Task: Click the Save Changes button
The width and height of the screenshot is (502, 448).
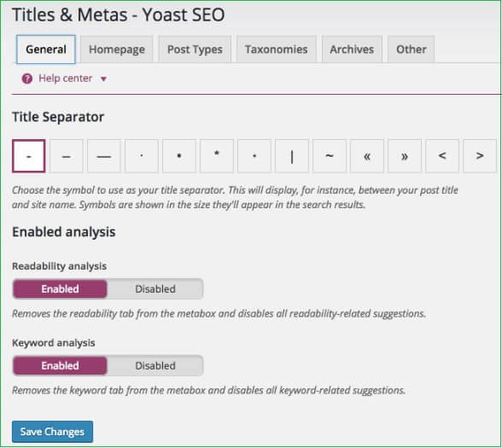Action: tap(53, 432)
